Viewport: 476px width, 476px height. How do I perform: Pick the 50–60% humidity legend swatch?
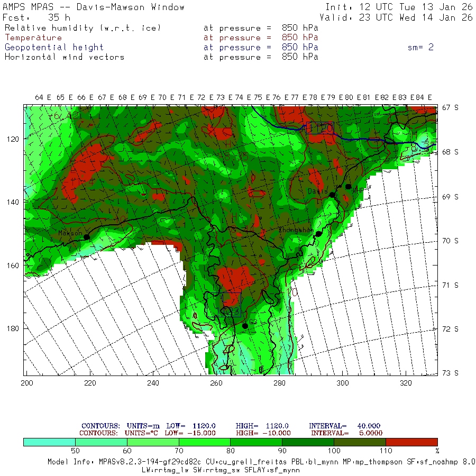(101, 442)
